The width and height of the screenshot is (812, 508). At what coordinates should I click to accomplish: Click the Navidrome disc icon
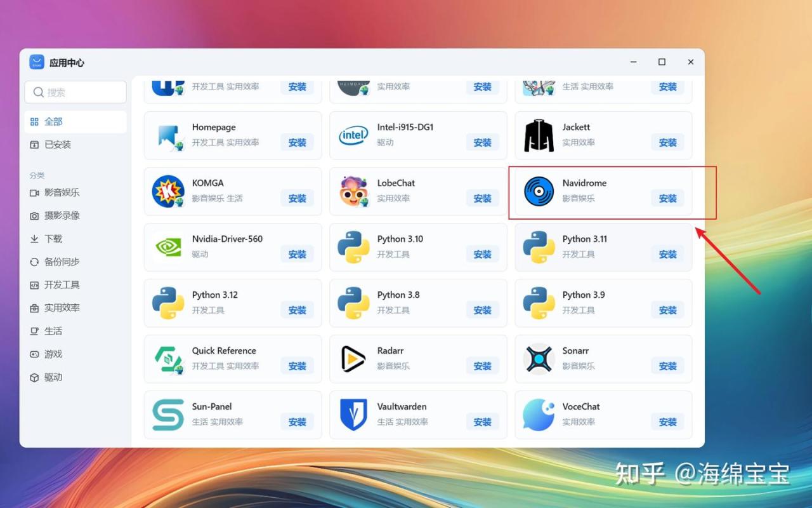539,191
